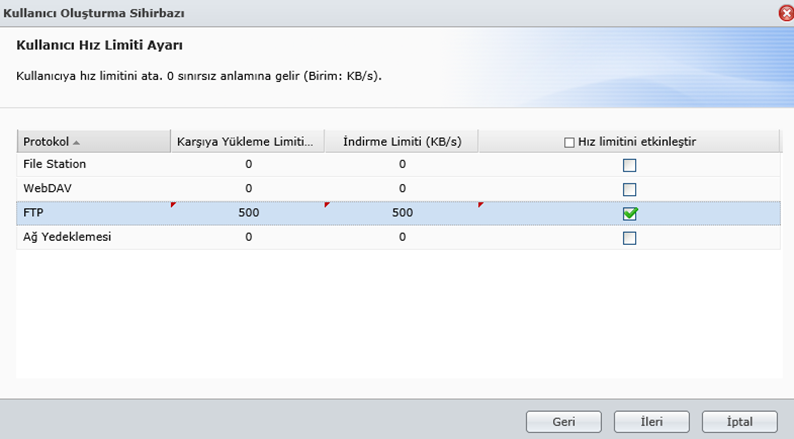Click the Geri button
Image resolution: width=794 pixels, height=439 pixels.
pyautogui.click(x=564, y=421)
